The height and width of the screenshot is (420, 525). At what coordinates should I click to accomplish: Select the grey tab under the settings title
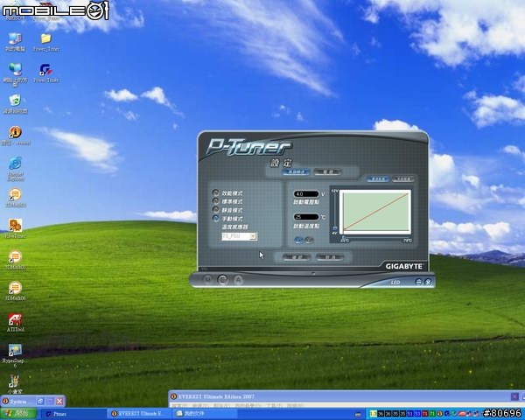[x=328, y=171]
